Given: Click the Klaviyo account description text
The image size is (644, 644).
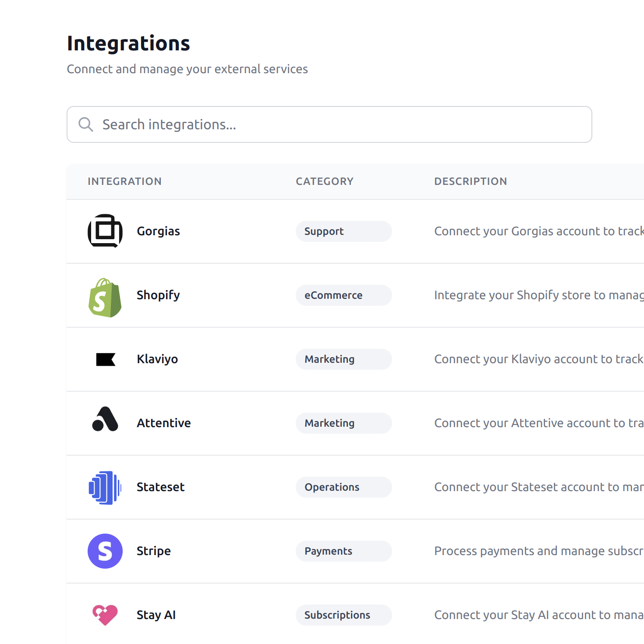Looking at the screenshot, I should coord(539,359).
